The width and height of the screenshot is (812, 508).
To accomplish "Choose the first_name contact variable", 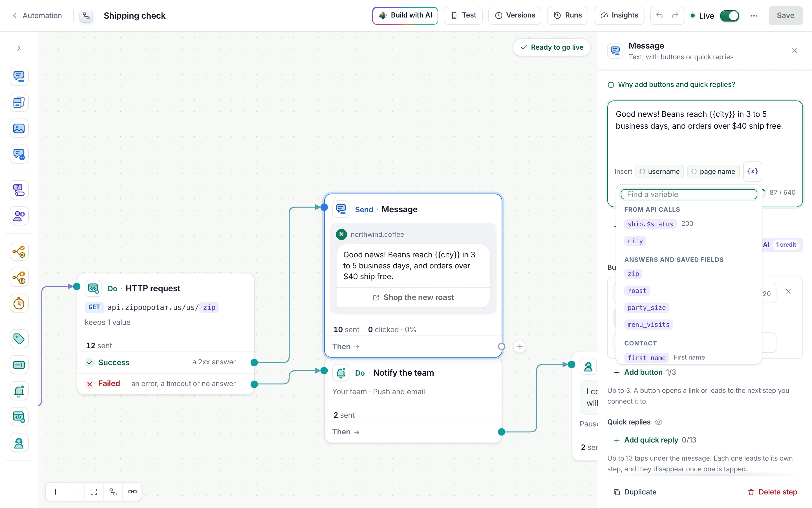I will (646, 358).
